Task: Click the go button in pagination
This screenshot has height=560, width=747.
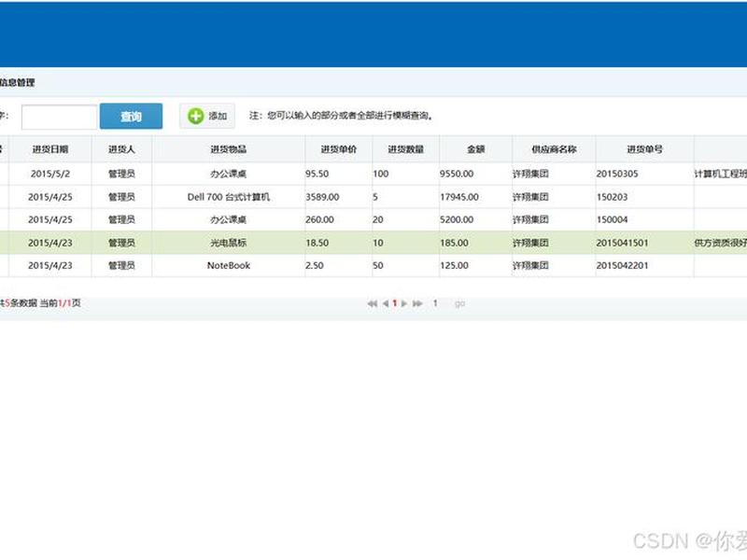Action: (x=459, y=303)
